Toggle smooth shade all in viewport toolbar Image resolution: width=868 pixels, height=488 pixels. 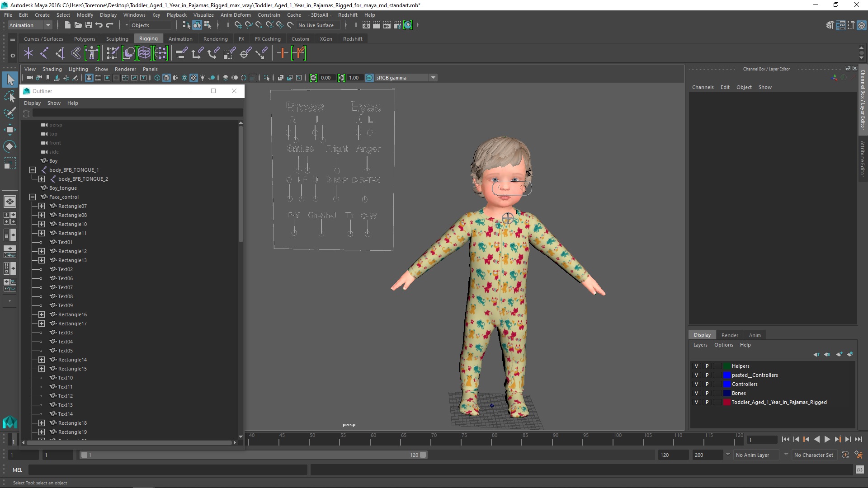point(166,78)
